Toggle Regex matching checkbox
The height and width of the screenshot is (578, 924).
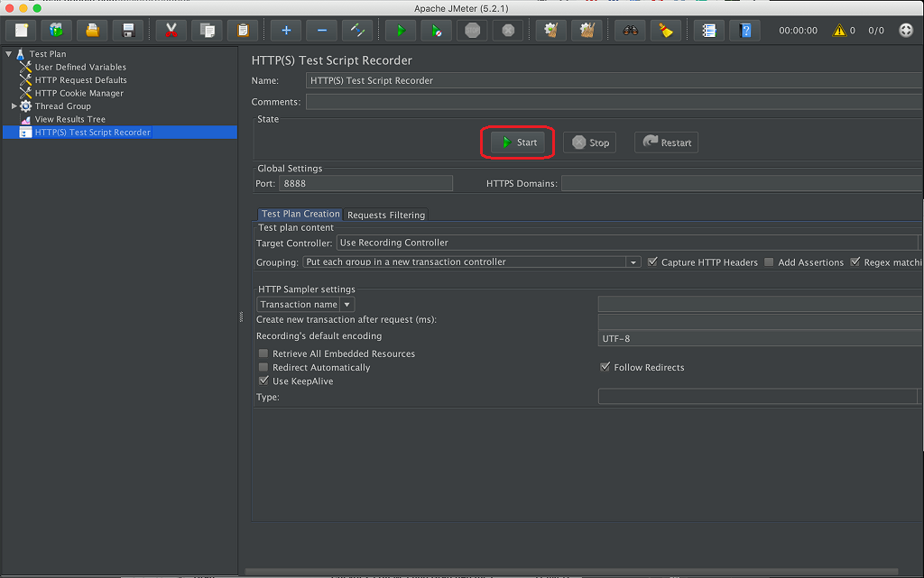[x=855, y=261]
